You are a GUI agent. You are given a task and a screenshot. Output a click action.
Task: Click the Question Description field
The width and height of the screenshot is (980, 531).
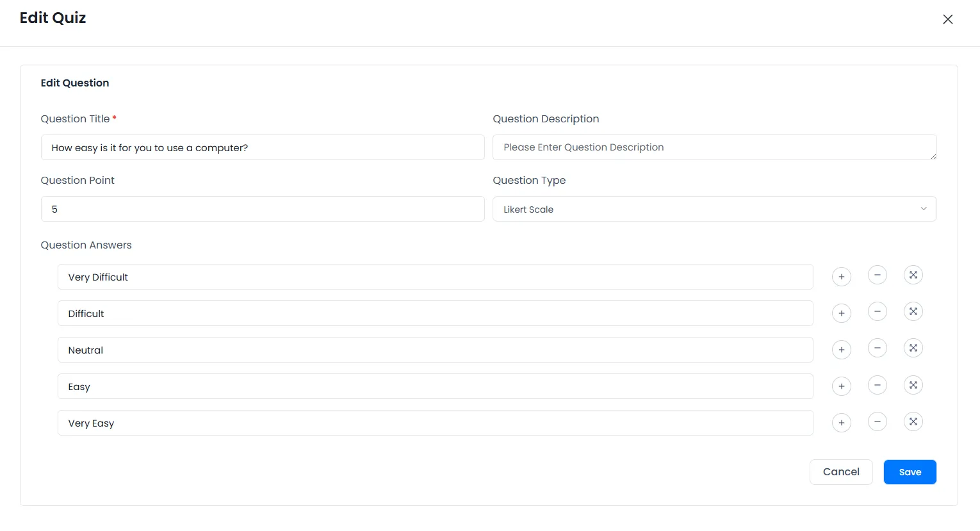point(714,147)
